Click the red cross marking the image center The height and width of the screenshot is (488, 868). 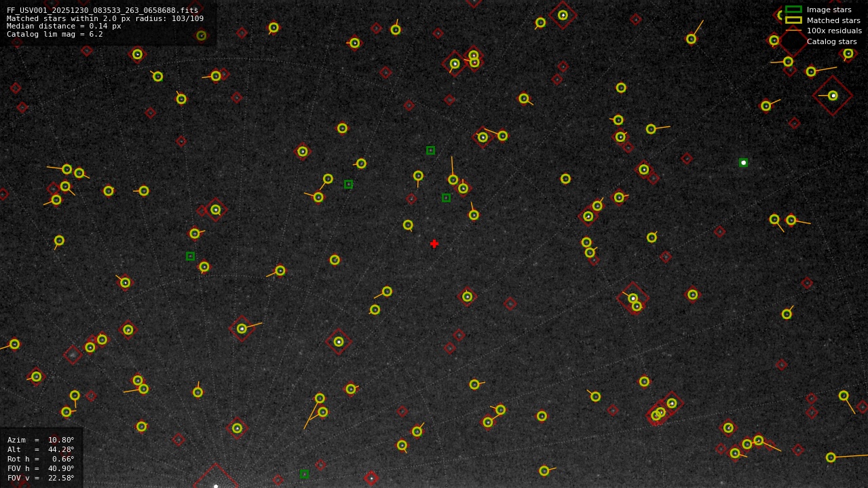[434, 244]
